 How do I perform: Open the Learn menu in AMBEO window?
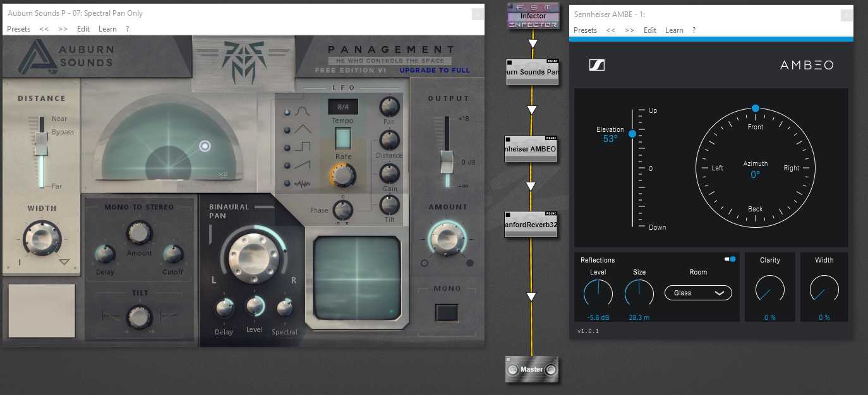tap(674, 30)
